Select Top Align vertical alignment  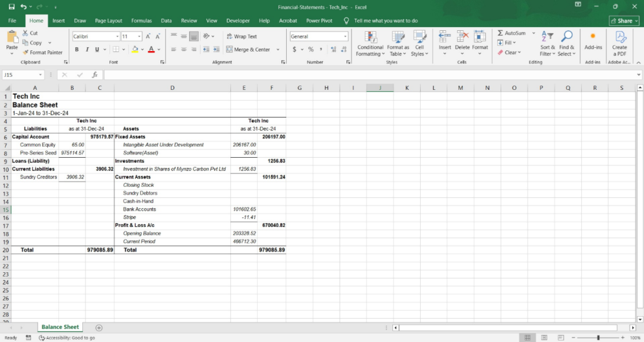click(x=174, y=36)
